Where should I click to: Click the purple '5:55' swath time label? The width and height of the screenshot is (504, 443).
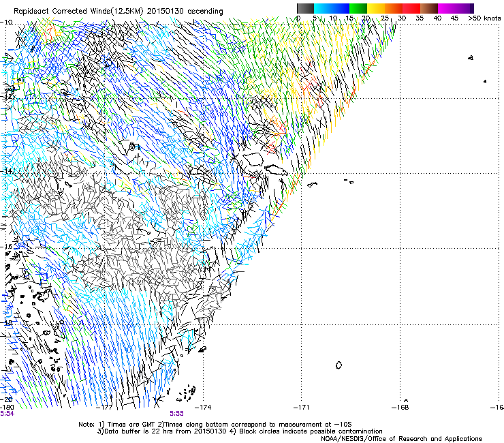(177, 414)
